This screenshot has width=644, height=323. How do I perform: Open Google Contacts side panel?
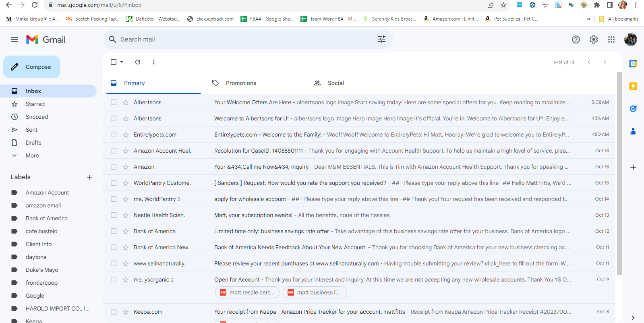coord(633,131)
